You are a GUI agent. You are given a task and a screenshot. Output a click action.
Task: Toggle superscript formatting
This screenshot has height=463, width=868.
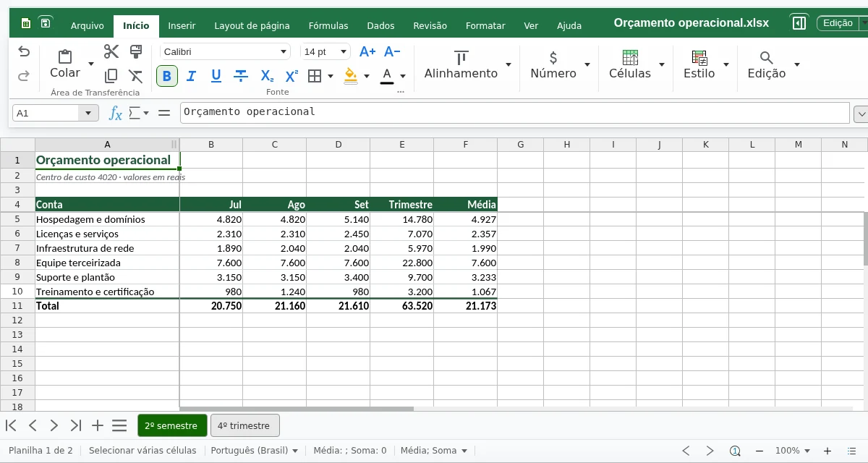292,75
